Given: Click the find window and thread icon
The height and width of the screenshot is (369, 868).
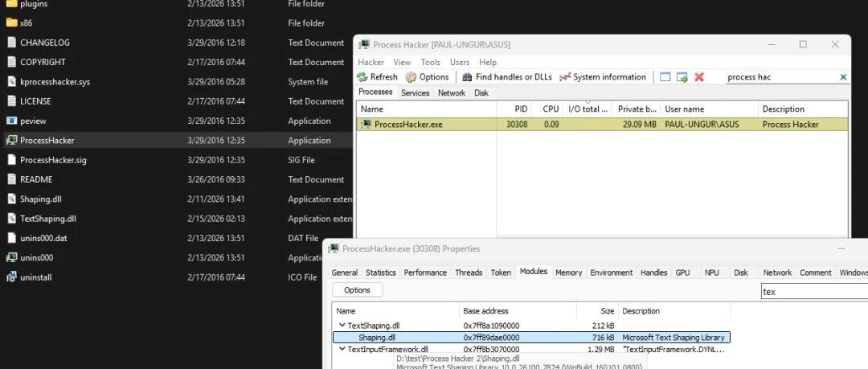Looking at the screenshot, I should 682,77.
